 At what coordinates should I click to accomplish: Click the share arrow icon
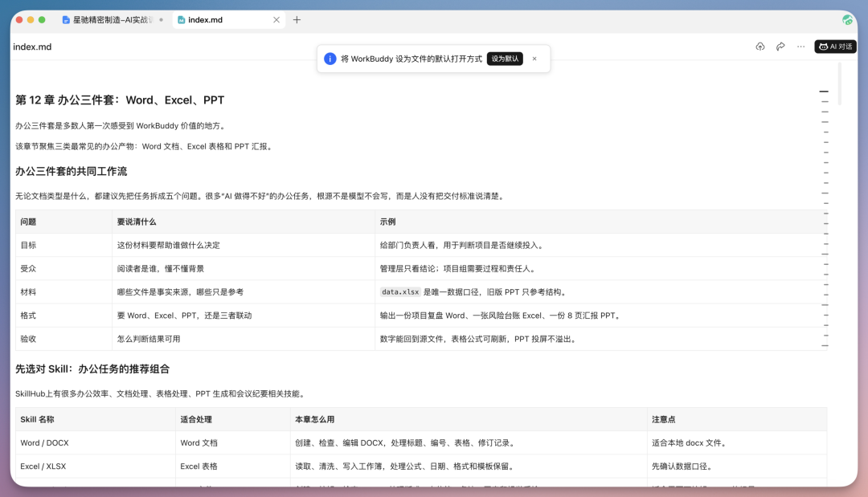[x=780, y=47]
